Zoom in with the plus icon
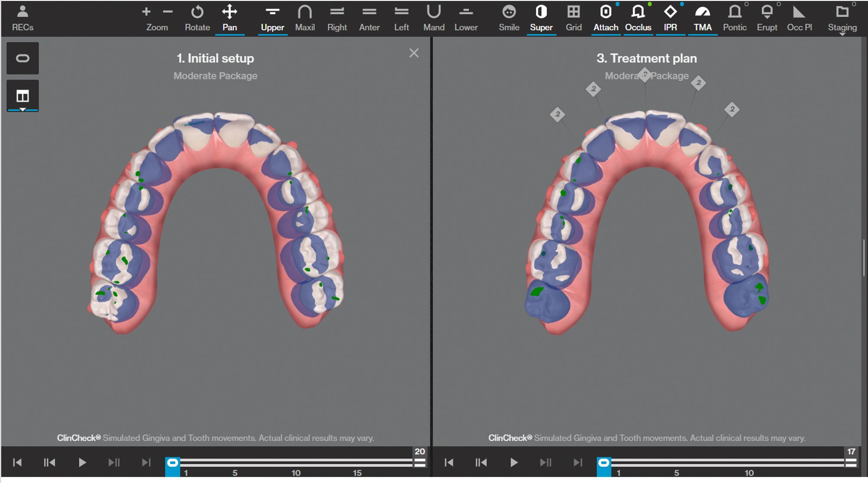Image resolution: width=868 pixels, height=483 pixels. click(146, 12)
